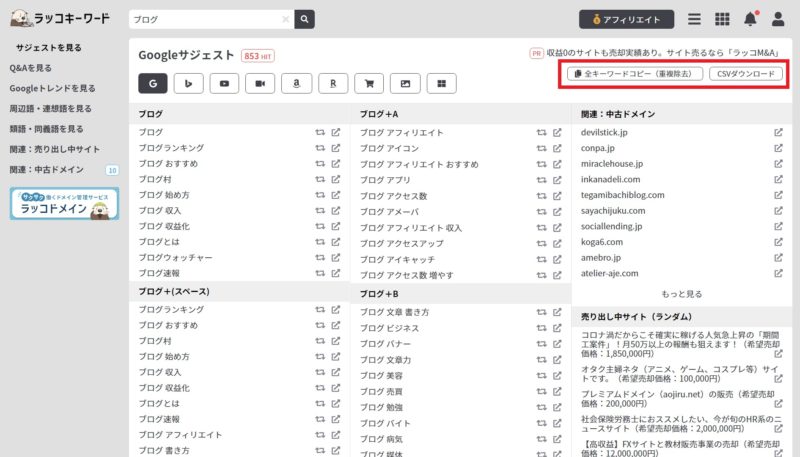Open external link for devilstick.jp
This screenshot has width=800, height=457.
pos(778,132)
